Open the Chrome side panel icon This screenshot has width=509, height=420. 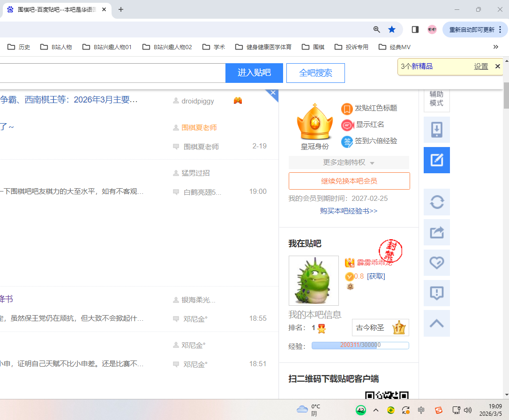point(415,29)
